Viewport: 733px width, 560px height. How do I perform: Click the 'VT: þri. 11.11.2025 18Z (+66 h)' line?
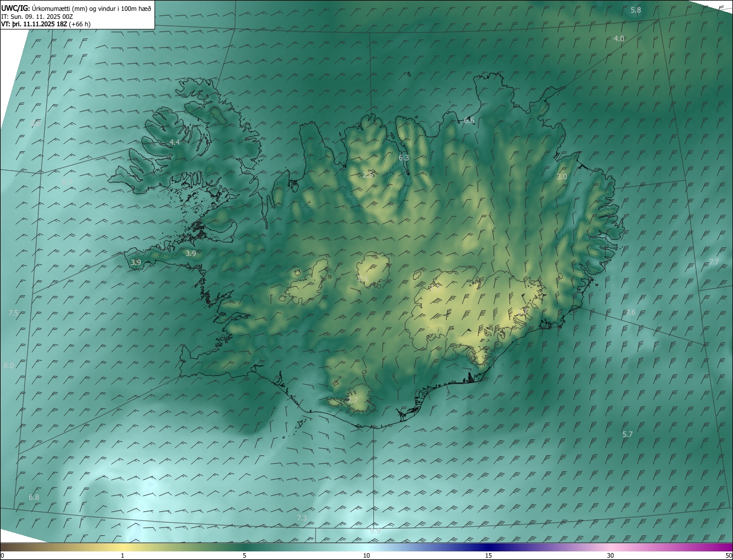pos(46,24)
